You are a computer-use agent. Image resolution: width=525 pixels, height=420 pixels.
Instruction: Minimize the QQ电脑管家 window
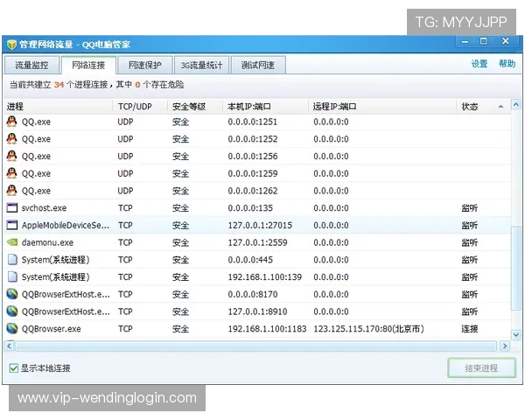465,41
